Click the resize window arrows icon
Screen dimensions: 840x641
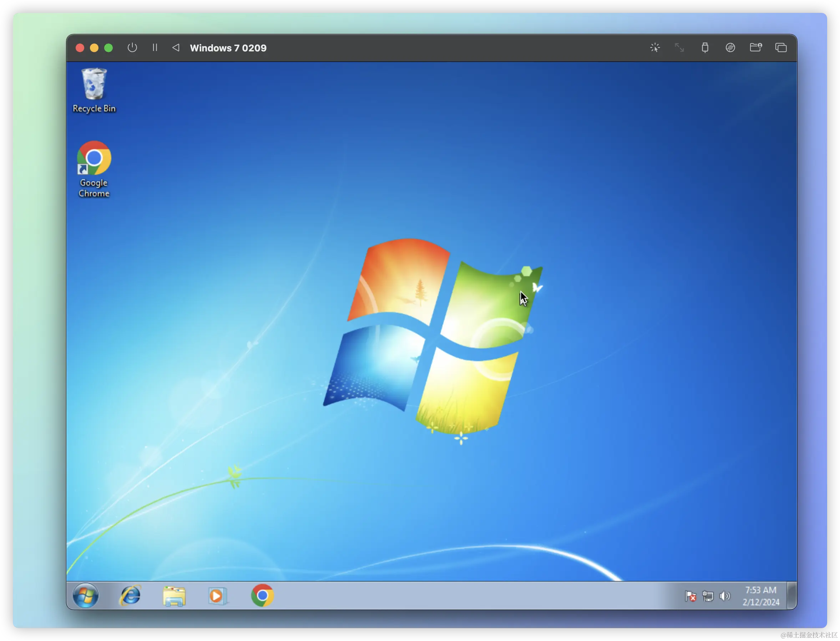(x=679, y=48)
